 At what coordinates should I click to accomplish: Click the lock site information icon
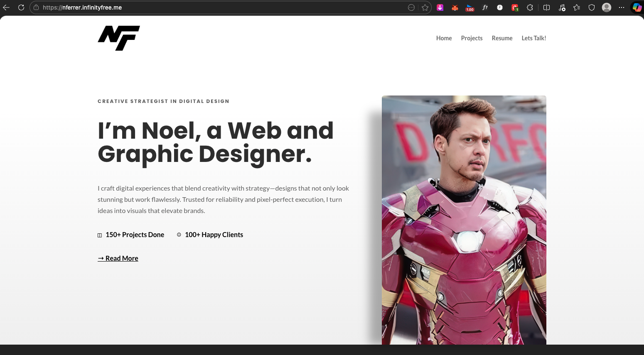coord(36,7)
